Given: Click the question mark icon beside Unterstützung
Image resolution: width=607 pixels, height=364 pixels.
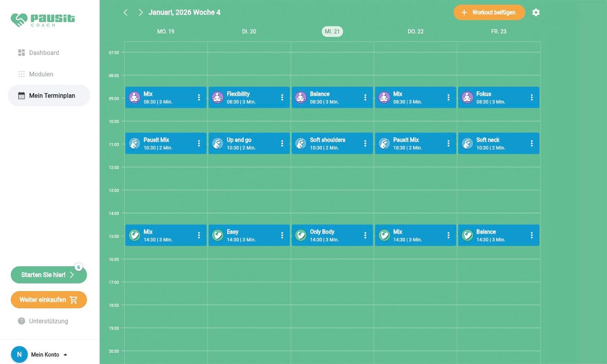Looking at the screenshot, I should coord(21,321).
